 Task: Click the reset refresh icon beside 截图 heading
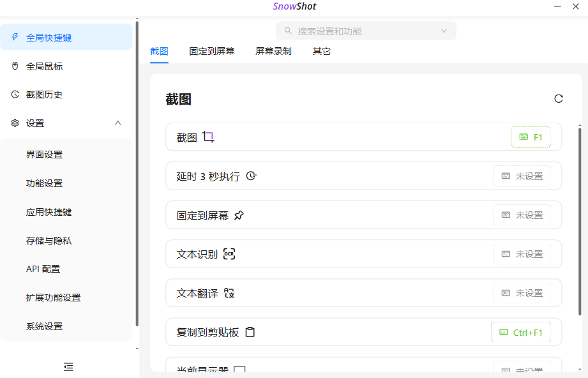pos(559,98)
